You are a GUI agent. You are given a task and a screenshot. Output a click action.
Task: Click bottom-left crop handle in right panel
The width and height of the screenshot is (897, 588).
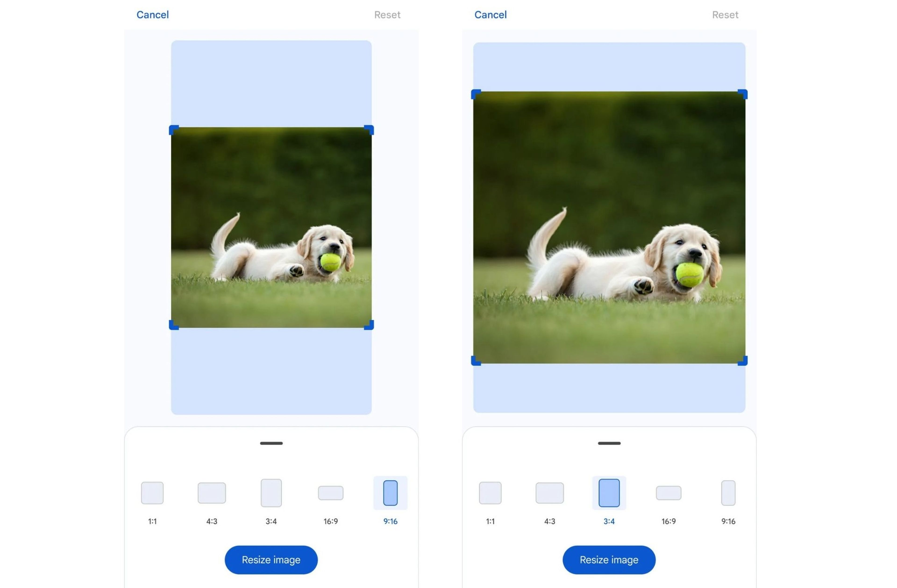coord(476,361)
